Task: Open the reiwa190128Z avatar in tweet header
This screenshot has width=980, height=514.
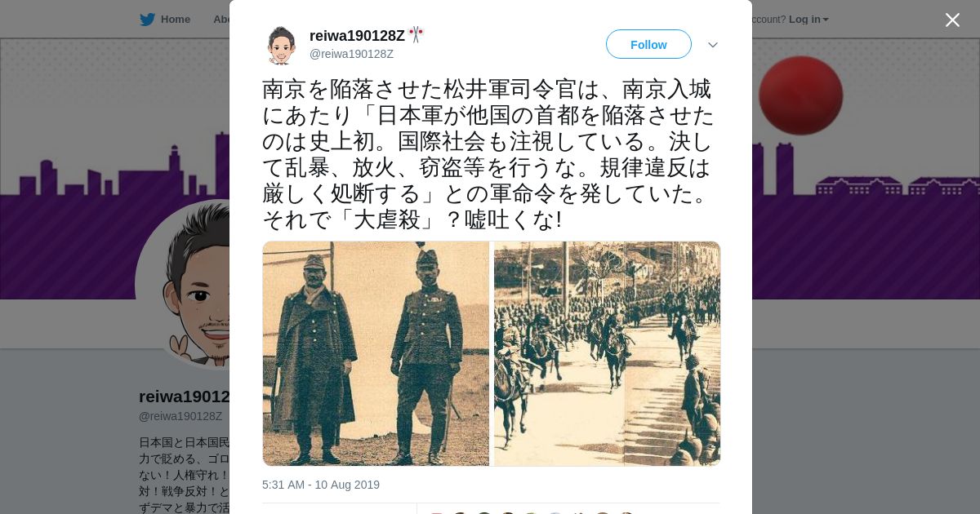Action: (x=281, y=45)
